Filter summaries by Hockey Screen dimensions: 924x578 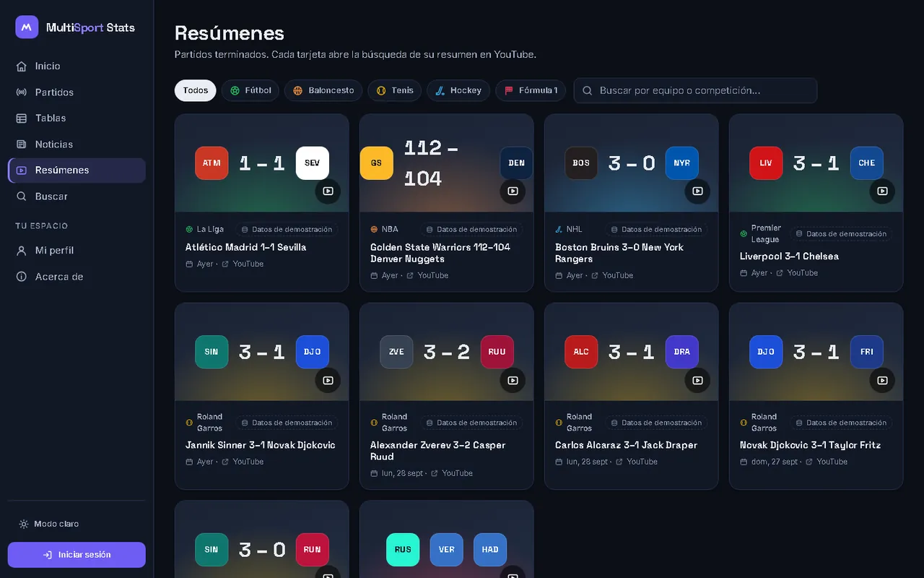458,90
